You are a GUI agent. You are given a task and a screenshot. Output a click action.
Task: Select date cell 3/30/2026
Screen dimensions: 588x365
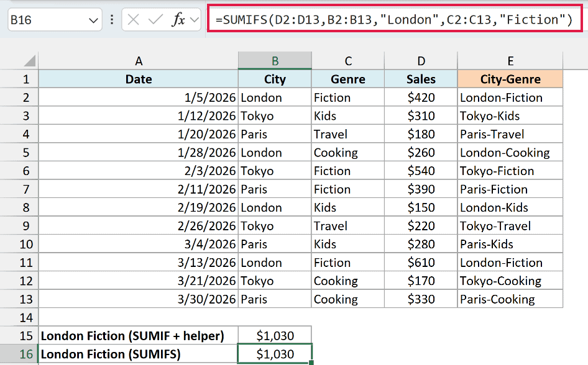[139, 299]
